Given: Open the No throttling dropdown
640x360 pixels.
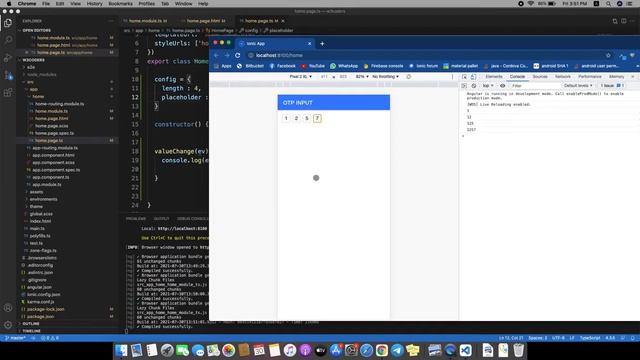Looking at the screenshot, I should point(385,77).
